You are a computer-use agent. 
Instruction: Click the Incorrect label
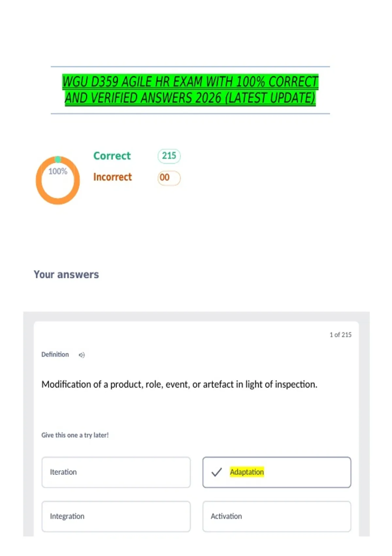tap(113, 177)
